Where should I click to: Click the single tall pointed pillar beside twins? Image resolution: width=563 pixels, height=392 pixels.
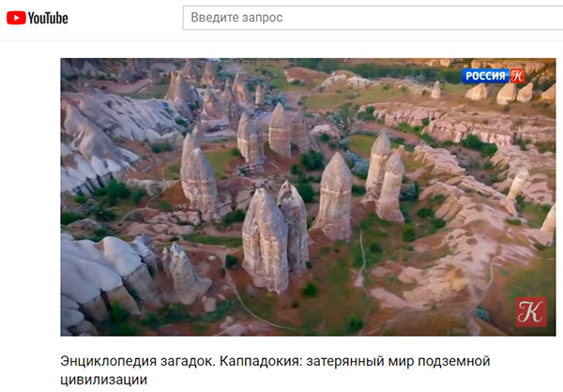(x=334, y=196)
